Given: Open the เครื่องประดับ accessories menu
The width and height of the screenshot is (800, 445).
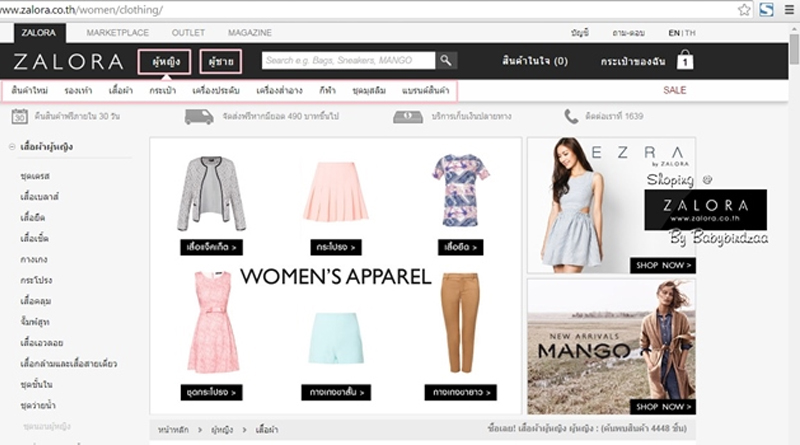Looking at the screenshot, I should (x=216, y=91).
